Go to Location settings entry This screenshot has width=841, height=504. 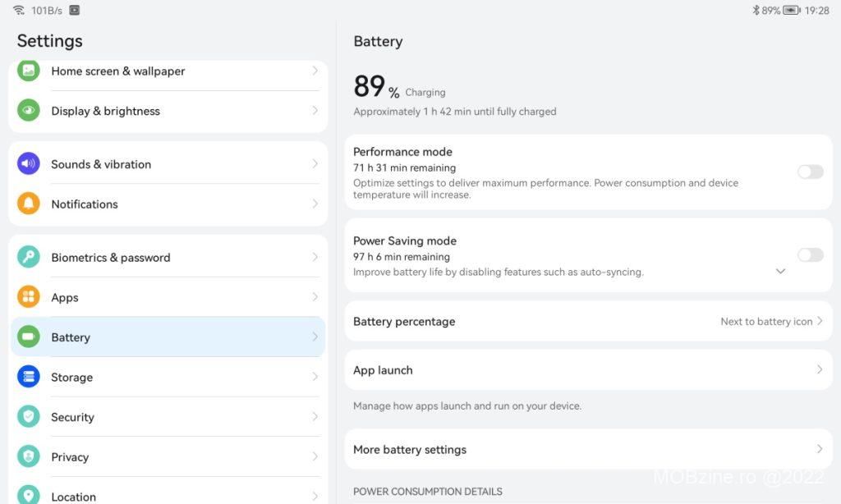[x=73, y=497]
